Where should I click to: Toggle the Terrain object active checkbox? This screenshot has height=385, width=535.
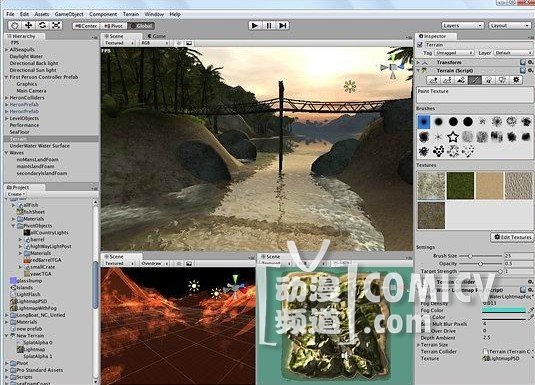[420, 45]
